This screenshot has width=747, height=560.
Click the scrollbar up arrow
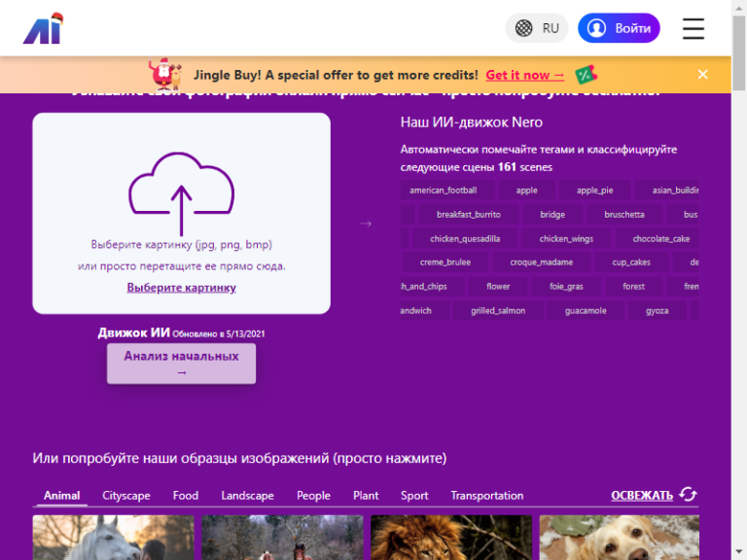click(x=739, y=7)
